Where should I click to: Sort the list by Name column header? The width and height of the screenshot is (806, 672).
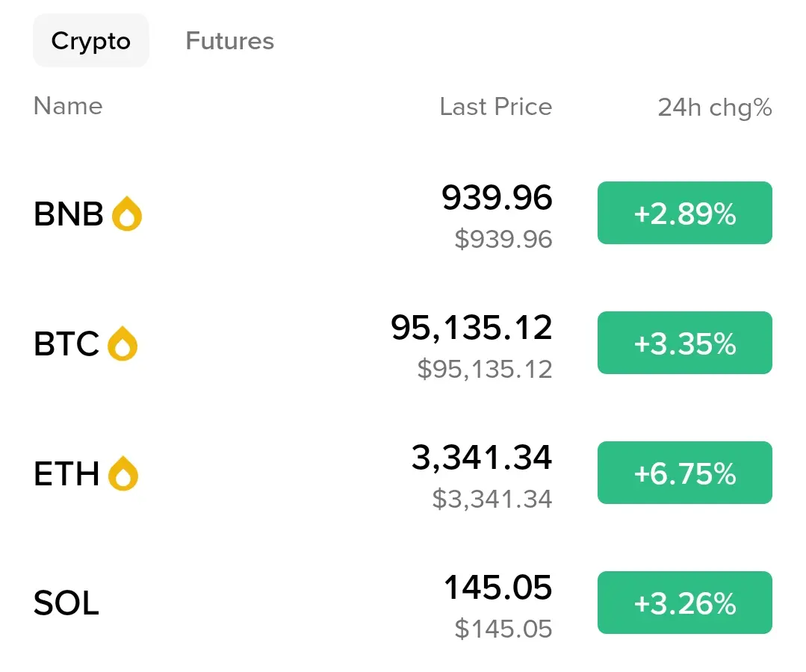(x=68, y=106)
